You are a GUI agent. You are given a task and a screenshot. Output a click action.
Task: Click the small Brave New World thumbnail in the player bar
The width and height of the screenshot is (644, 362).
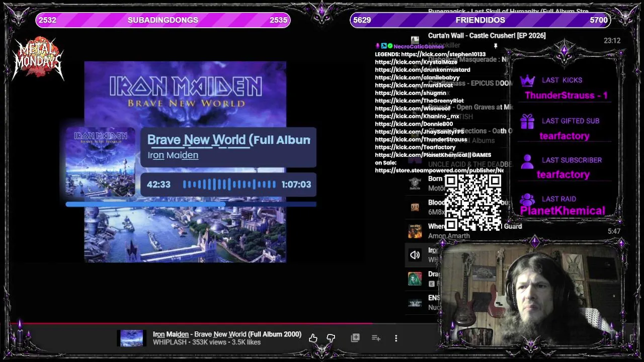131,338
